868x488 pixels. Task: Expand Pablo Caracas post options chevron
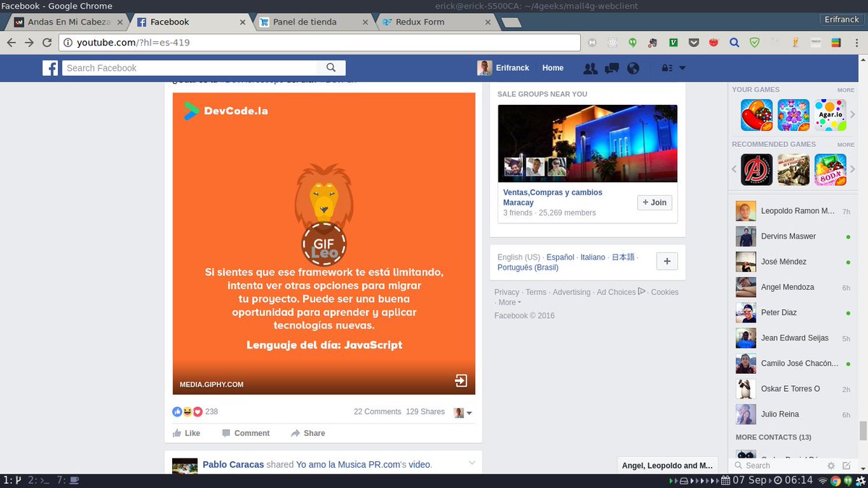coord(472,463)
